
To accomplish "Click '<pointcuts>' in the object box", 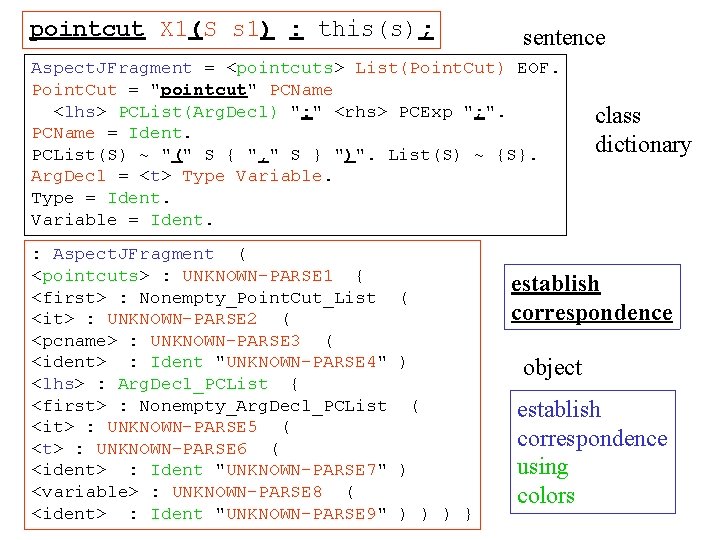I will [x=90, y=276].
